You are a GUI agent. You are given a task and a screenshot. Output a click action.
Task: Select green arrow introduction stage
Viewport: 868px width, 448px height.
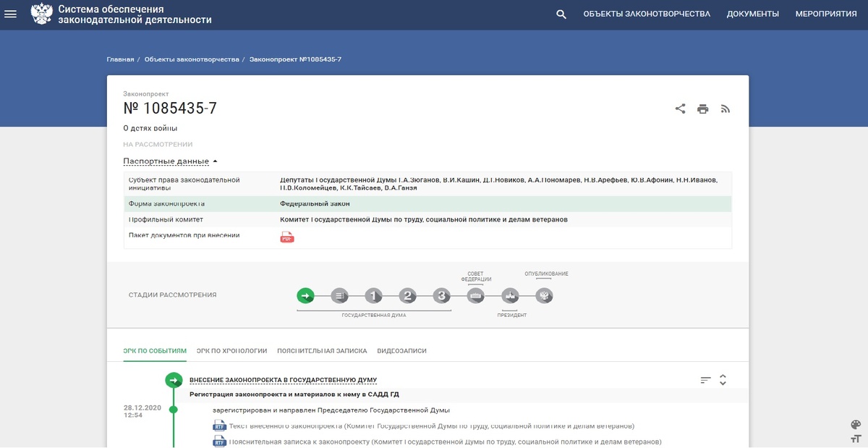305,295
